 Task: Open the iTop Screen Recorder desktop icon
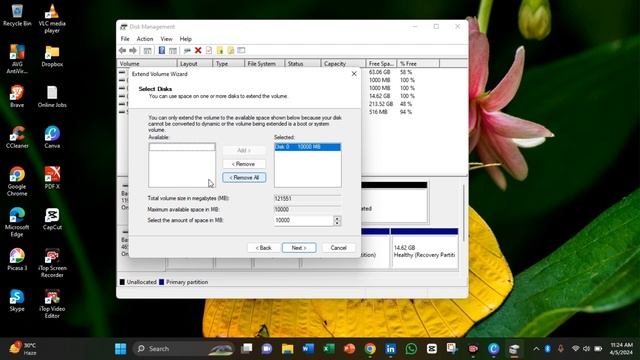[52, 263]
